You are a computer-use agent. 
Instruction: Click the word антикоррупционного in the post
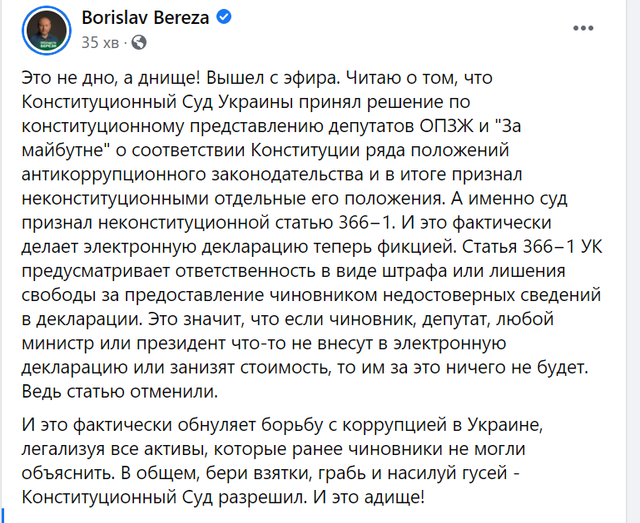tap(114, 175)
